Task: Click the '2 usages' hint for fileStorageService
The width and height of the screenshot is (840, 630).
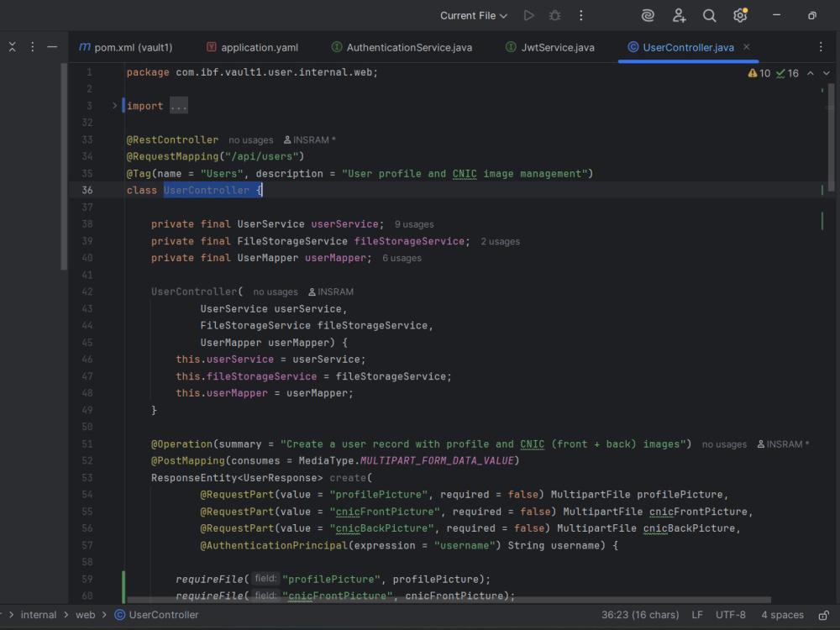Action: (x=501, y=242)
